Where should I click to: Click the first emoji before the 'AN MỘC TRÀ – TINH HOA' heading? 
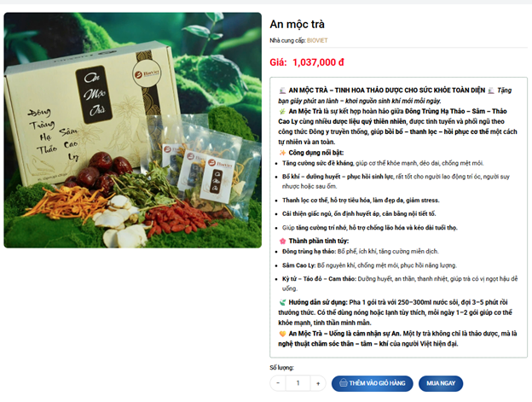click(x=282, y=90)
